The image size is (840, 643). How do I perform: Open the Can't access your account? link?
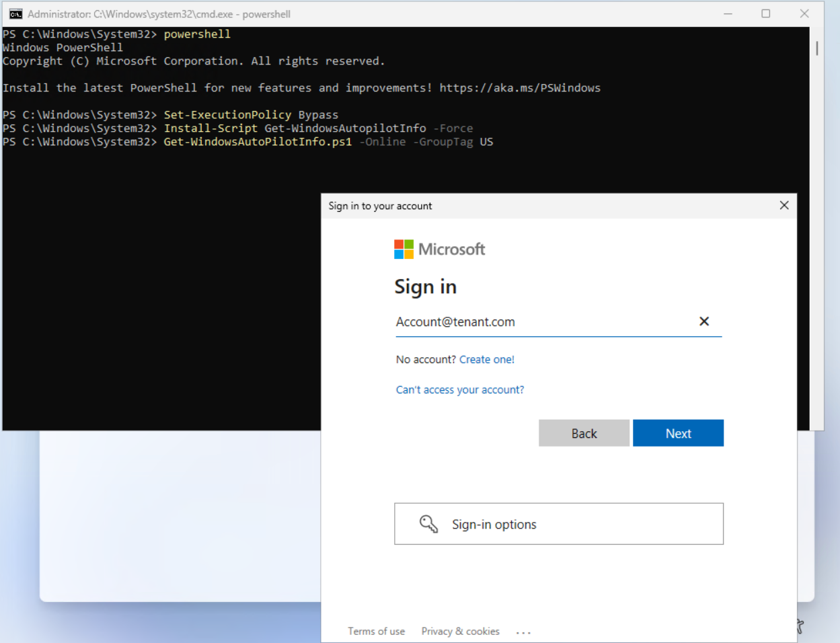click(x=459, y=389)
